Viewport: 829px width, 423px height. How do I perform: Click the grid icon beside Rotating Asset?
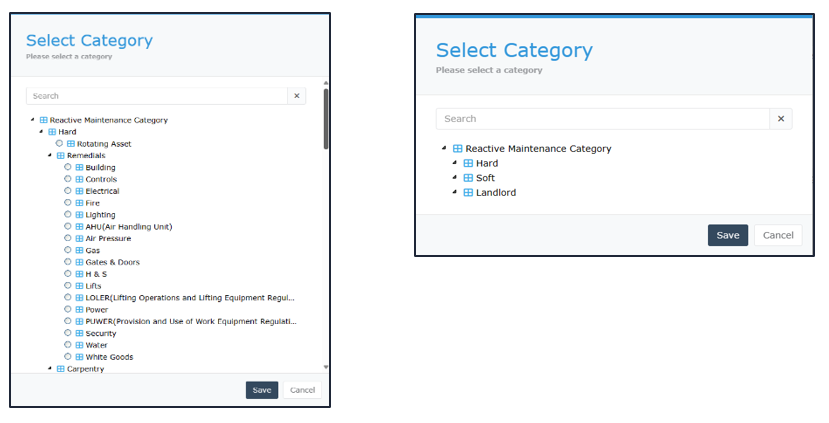[71, 144]
